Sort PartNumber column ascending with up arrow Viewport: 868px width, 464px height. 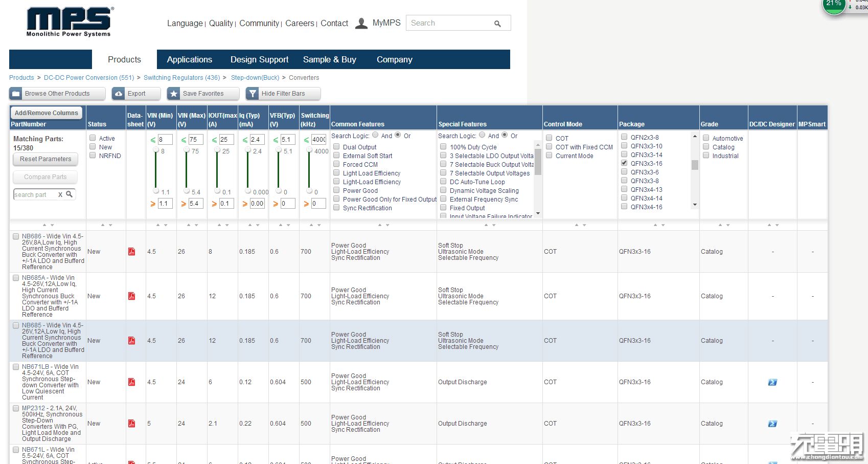(44, 225)
